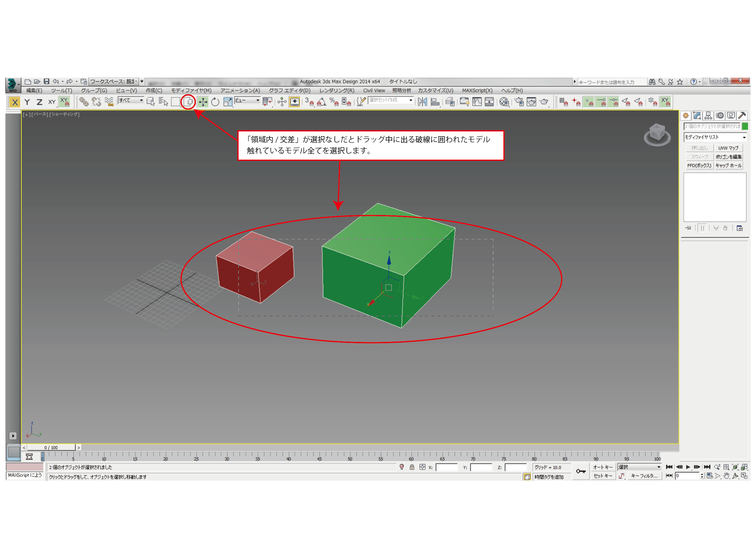
Task: Open the レンダリング(R) menu
Action: click(336, 91)
